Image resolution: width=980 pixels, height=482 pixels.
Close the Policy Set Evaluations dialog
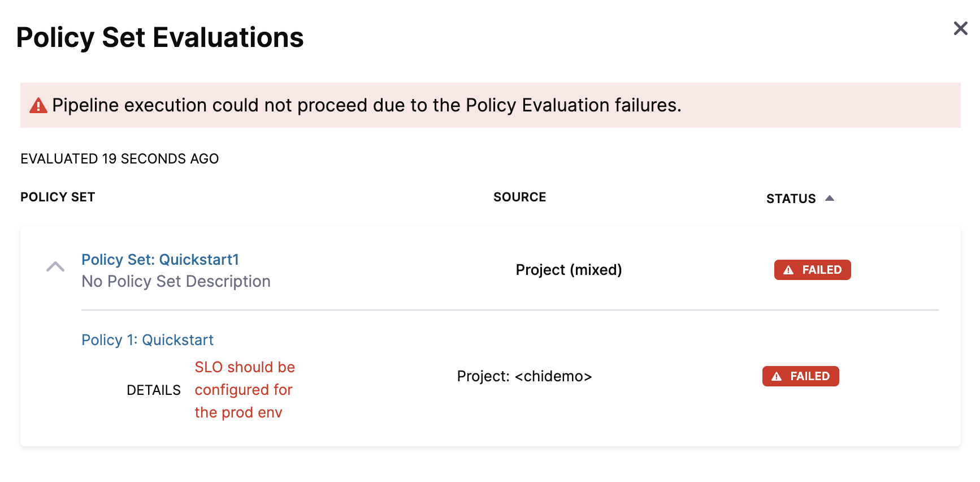coord(960,28)
